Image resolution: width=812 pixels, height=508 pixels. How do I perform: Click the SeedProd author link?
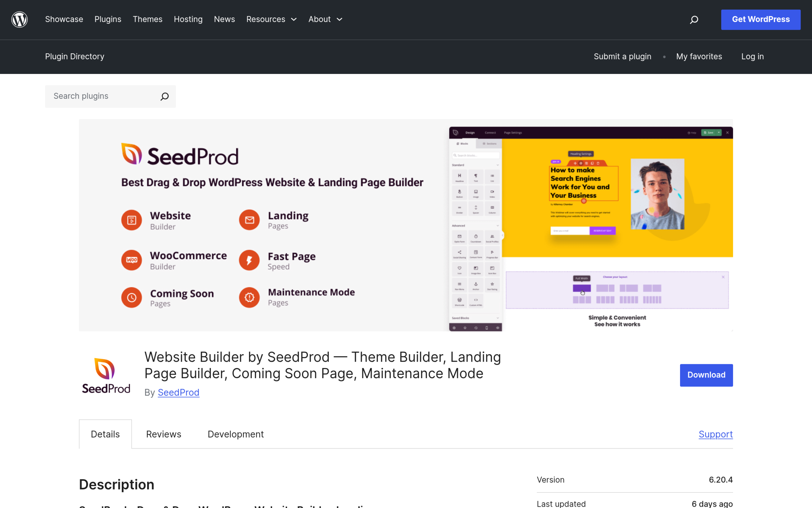(179, 392)
